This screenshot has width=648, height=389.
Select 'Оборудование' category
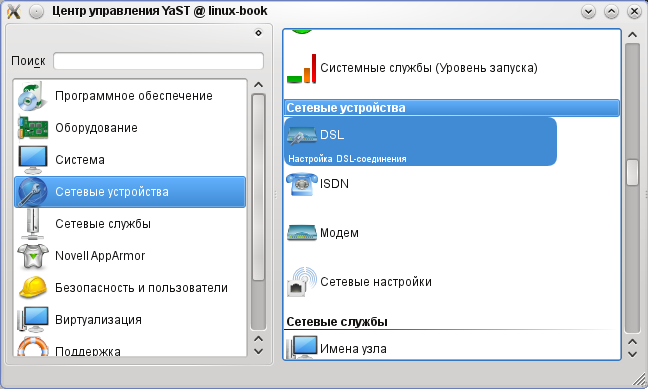(x=130, y=128)
